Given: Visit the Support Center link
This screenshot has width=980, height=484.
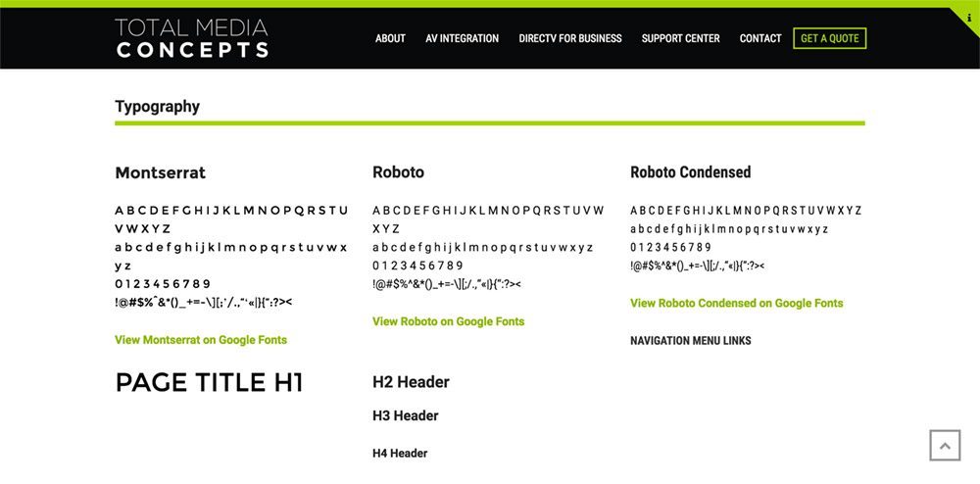Looking at the screenshot, I should [x=681, y=38].
